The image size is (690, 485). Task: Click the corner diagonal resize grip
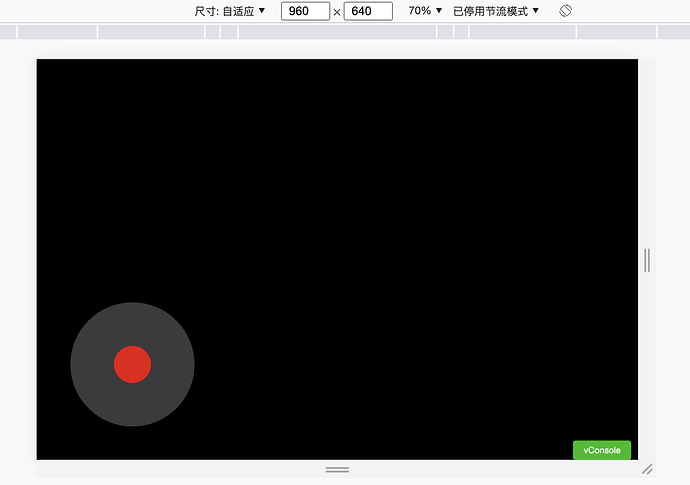[x=647, y=470]
